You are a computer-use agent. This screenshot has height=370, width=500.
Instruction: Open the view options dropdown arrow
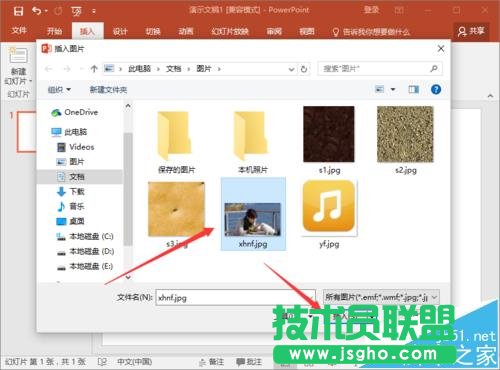tap(393, 89)
